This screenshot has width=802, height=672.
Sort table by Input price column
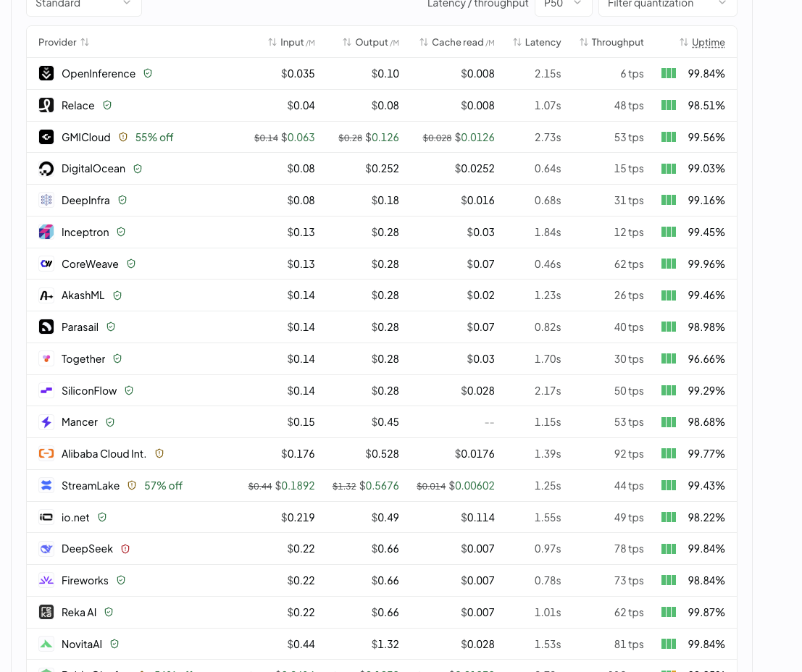[x=291, y=43]
